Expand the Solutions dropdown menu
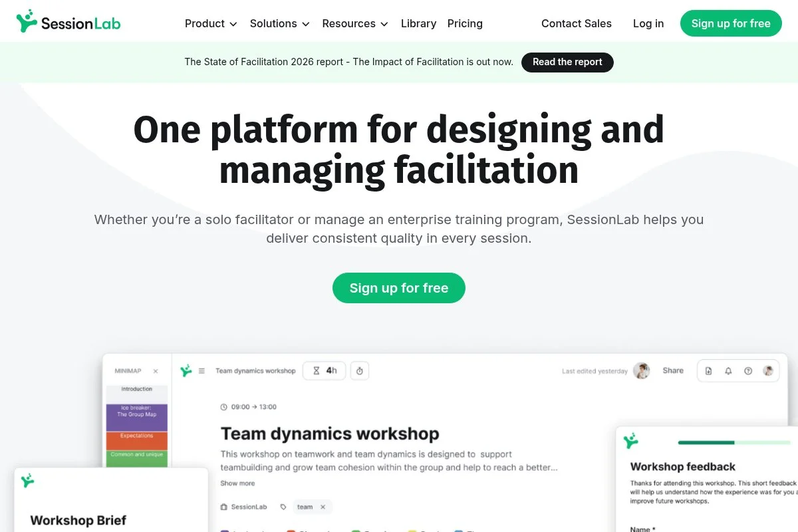Viewport: 798px width, 532px height. (x=280, y=23)
